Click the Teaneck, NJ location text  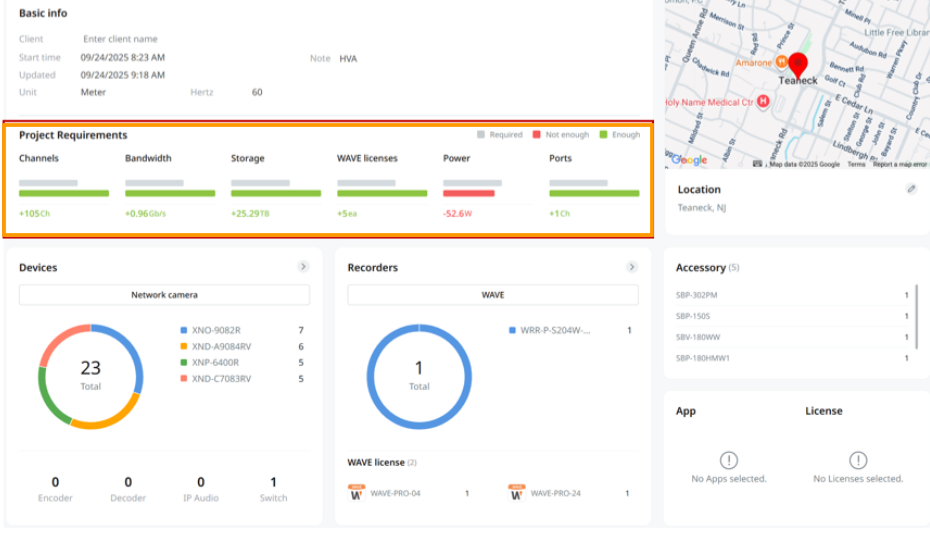pos(702,208)
